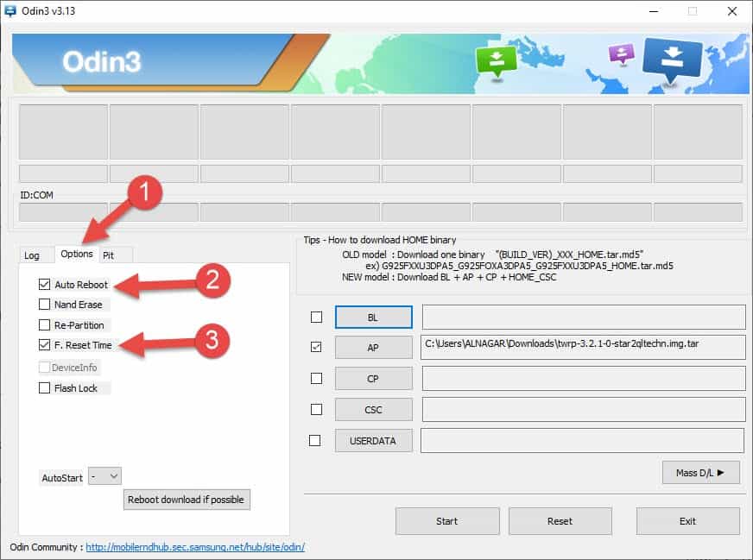
Task: Click the AP path field with twrp file
Action: tap(583, 347)
